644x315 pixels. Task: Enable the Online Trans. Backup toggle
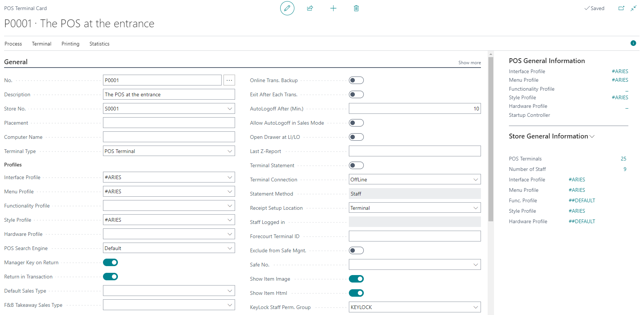coord(356,80)
